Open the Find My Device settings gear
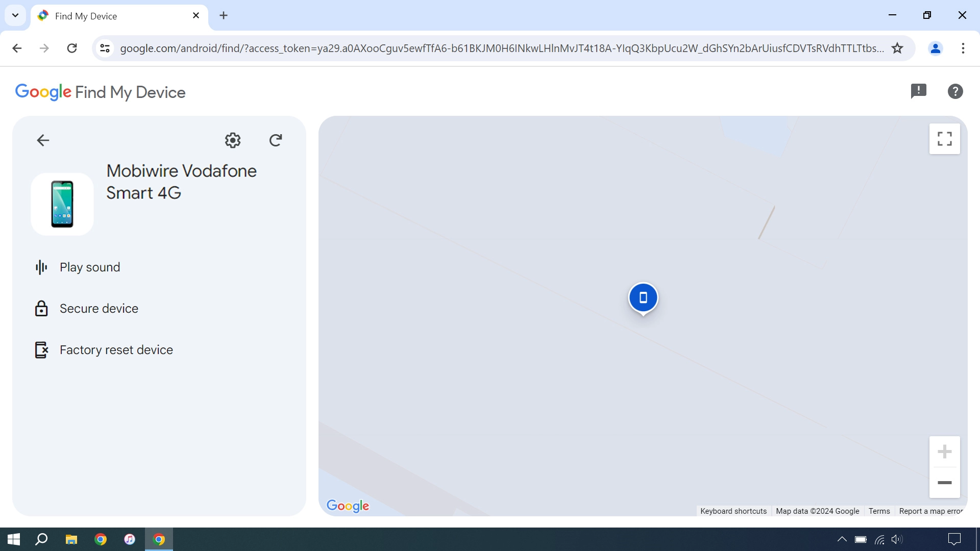The width and height of the screenshot is (980, 551). coord(232,140)
